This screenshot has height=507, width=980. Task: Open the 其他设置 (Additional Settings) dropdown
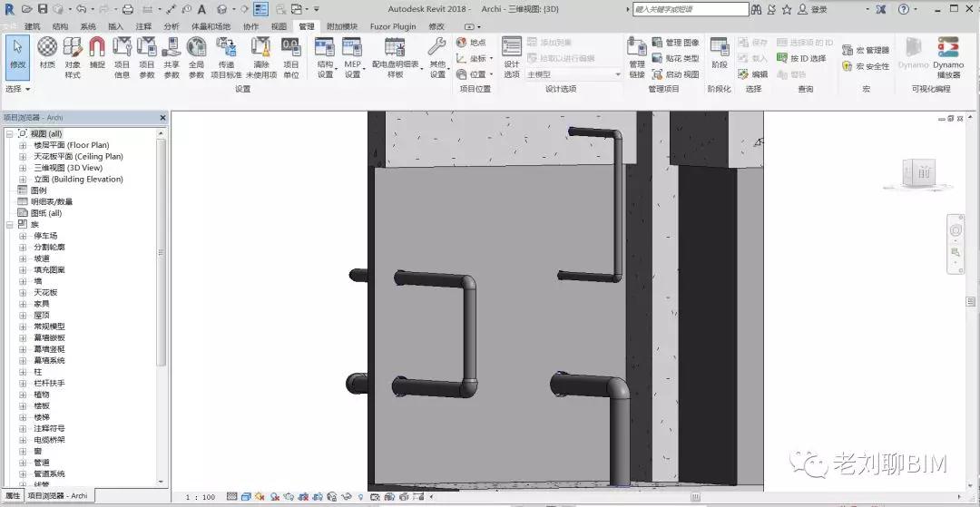coord(437,56)
